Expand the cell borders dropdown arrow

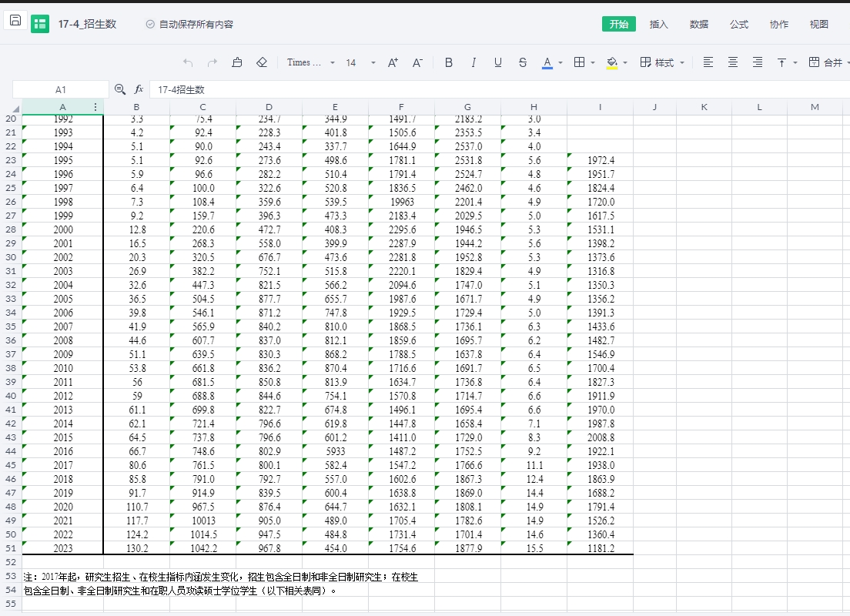[593, 63]
